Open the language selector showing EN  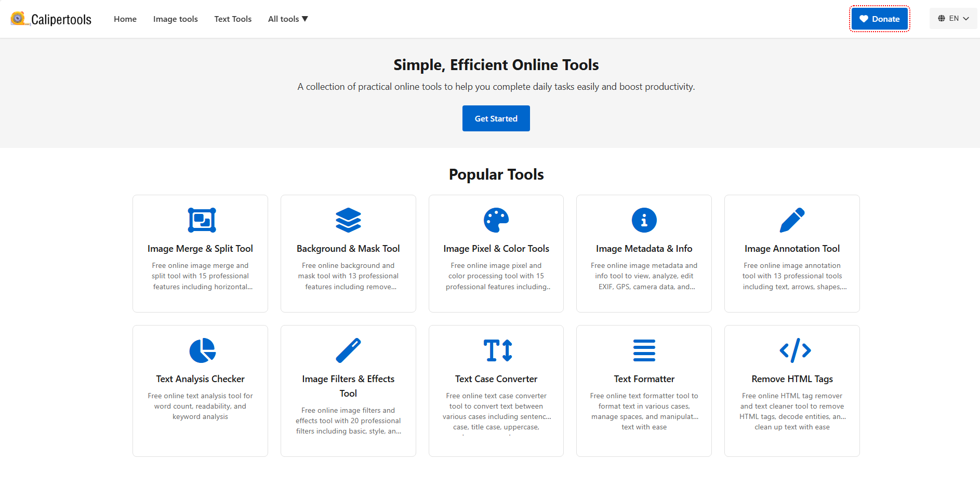click(953, 18)
